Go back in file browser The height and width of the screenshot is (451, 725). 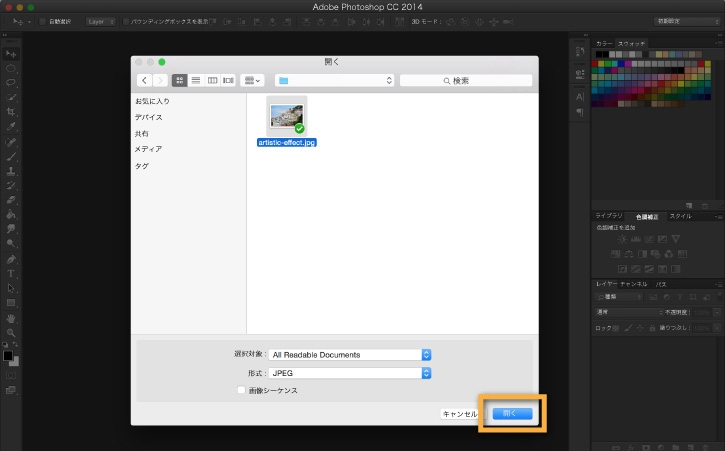144,80
